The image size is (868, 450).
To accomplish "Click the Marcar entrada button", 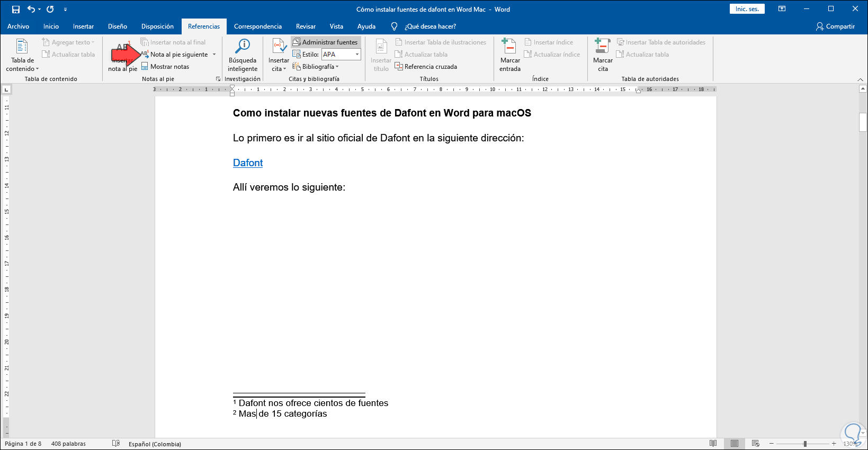I will [x=510, y=55].
